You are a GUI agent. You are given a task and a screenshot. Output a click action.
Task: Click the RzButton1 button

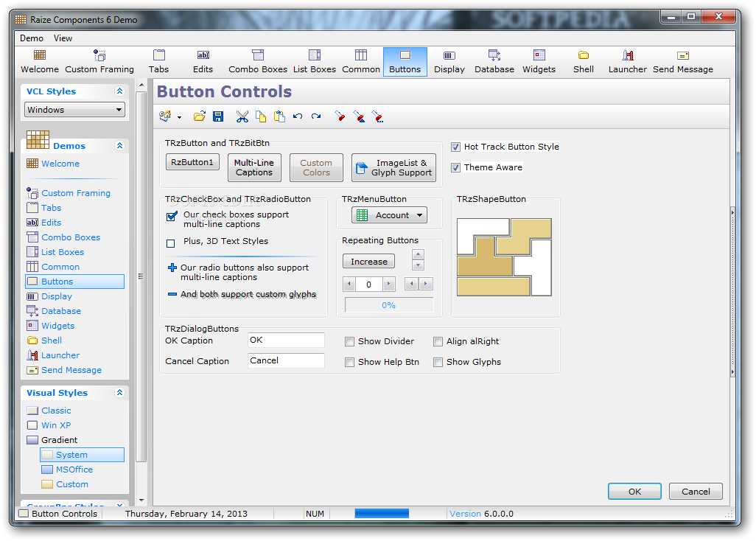point(192,162)
